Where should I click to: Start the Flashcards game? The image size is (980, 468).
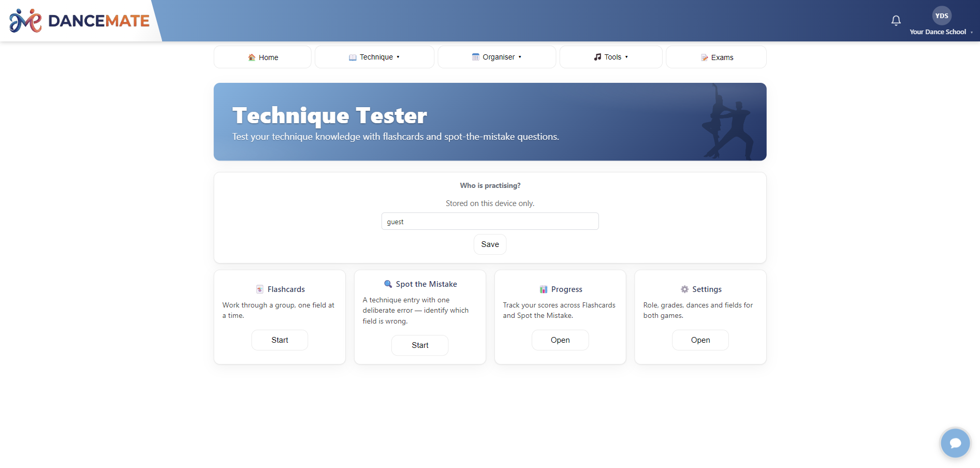280,340
